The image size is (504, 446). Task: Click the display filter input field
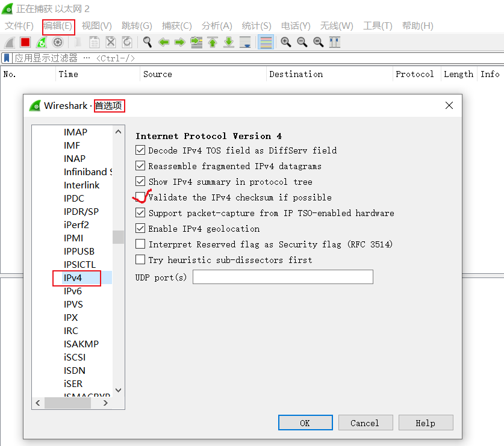tap(257, 58)
